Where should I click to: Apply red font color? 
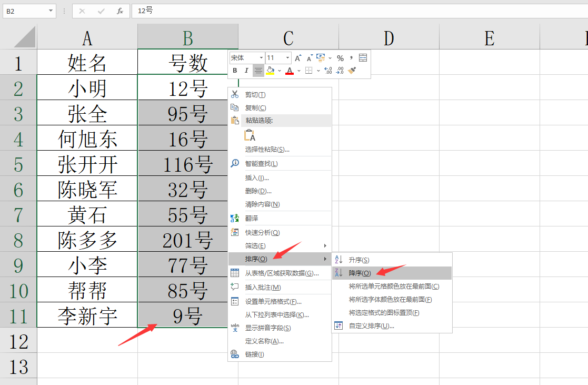[x=290, y=70]
